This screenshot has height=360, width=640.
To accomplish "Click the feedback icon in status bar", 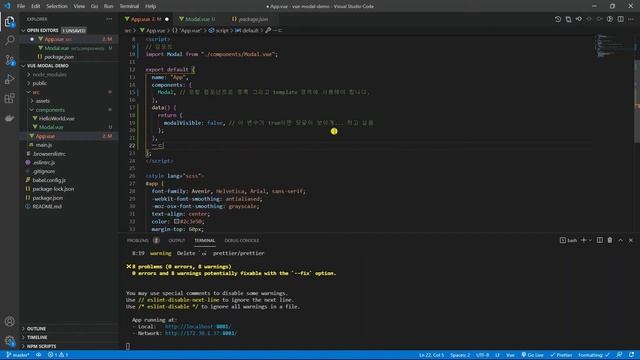I will pyautogui.click(x=620, y=355).
